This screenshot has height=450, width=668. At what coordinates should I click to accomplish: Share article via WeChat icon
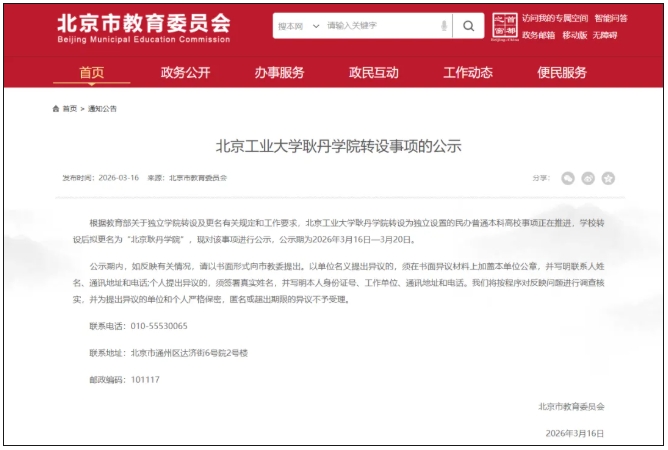coord(568,178)
